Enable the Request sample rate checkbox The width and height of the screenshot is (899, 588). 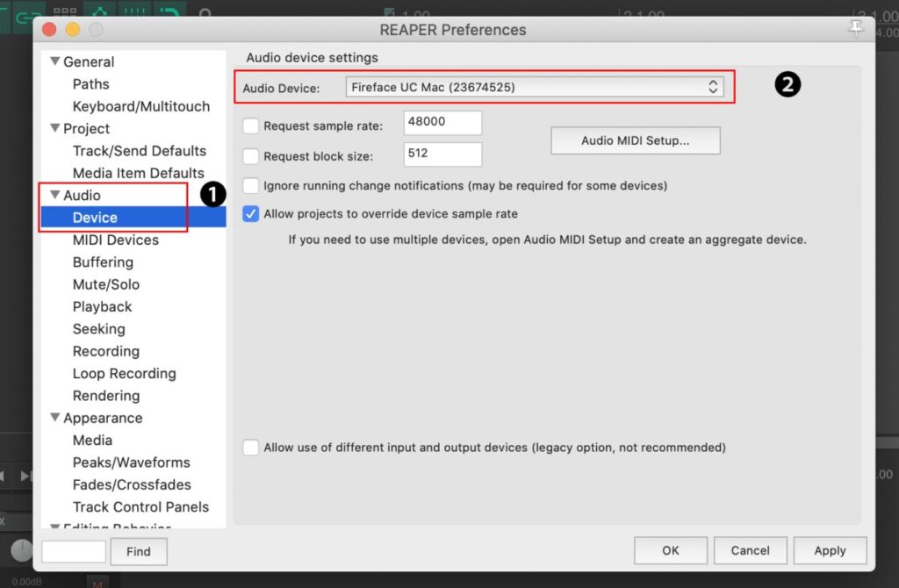coord(251,126)
